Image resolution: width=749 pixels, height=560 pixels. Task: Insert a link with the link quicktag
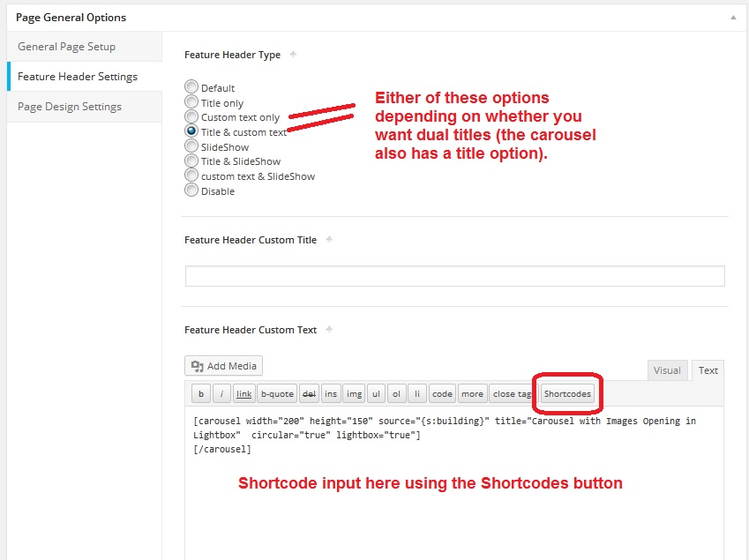coord(244,394)
